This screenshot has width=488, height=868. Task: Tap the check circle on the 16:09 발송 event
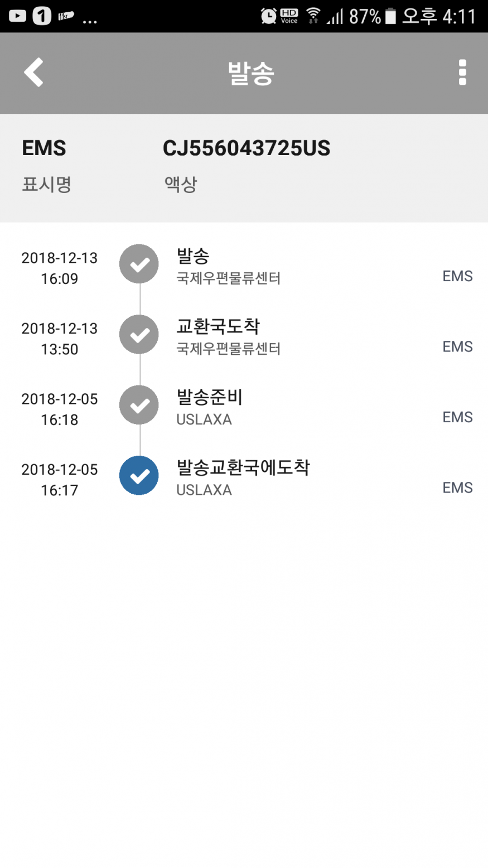(x=139, y=264)
